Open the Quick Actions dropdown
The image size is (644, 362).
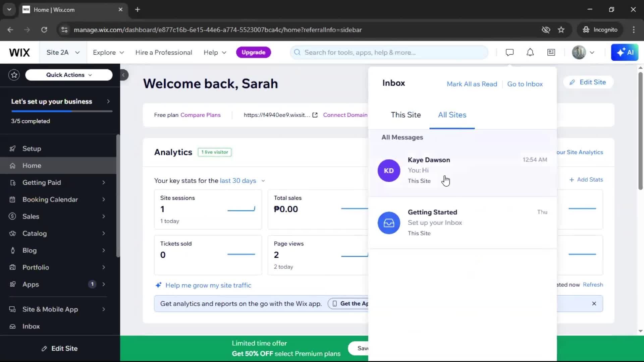click(x=69, y=75)
